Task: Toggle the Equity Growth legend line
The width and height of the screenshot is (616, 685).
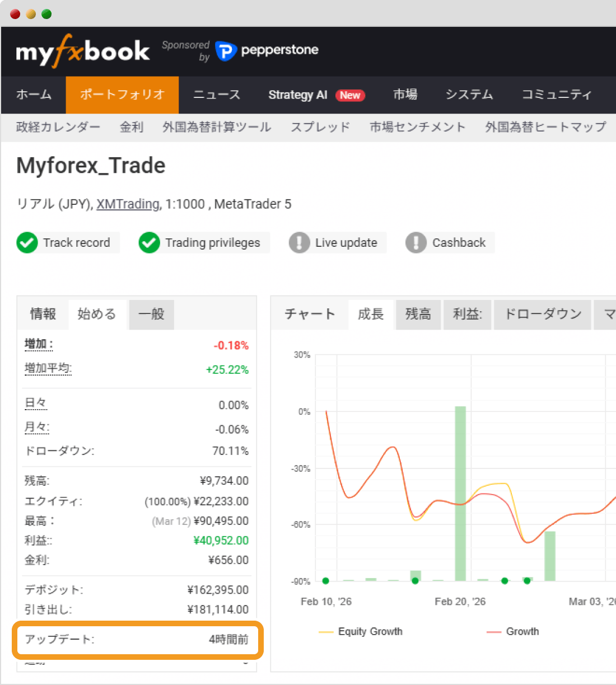Action: [361, 631]
